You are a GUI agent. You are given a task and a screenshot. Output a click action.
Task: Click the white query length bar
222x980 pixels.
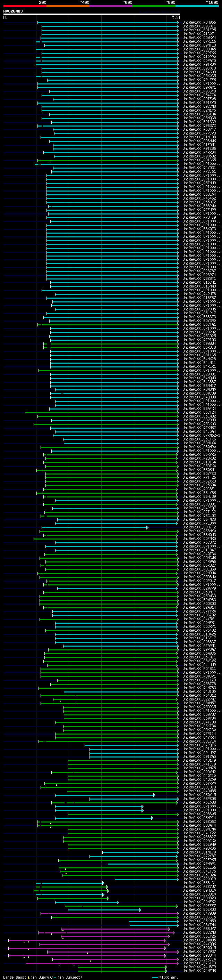[x=91, y=14]
